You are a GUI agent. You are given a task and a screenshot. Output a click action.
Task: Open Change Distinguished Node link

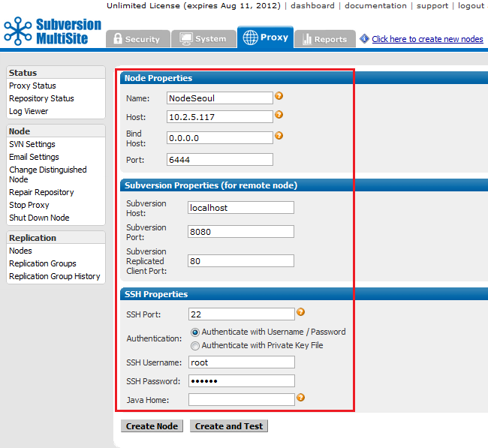click(48, 174)
